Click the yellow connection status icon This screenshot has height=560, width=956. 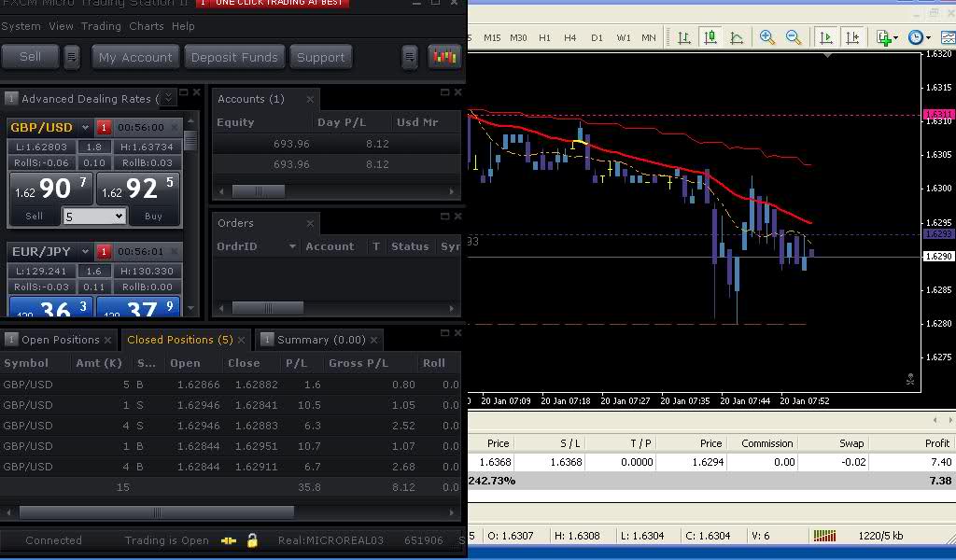229,540
